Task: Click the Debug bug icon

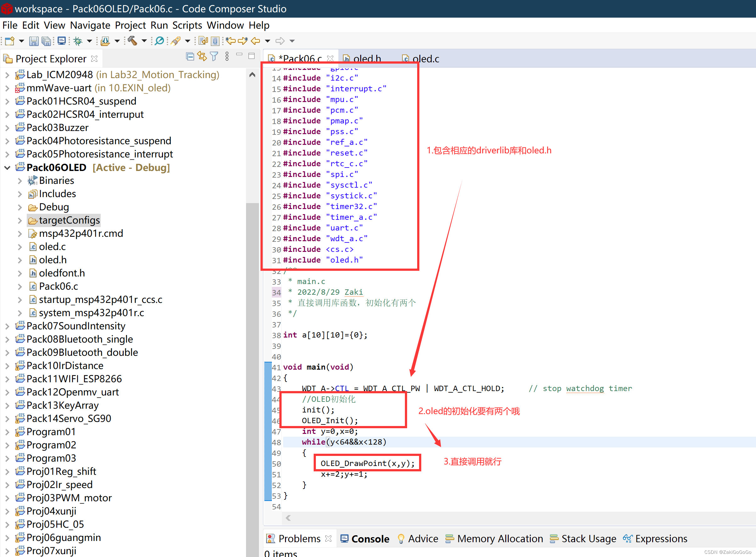Action: (x=78, y=41)
